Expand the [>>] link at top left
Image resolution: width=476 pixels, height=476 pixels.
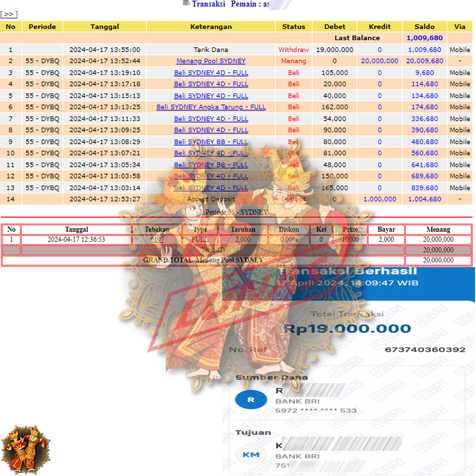pos(9,14)
